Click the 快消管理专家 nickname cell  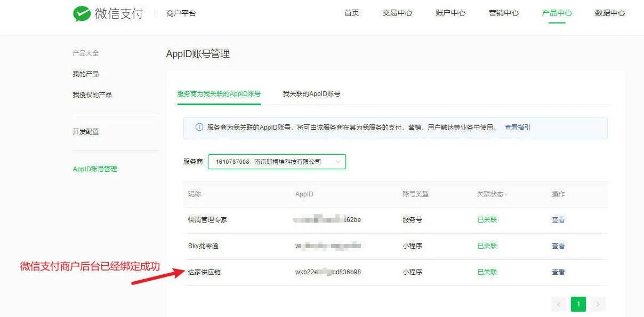coord(207,219)
